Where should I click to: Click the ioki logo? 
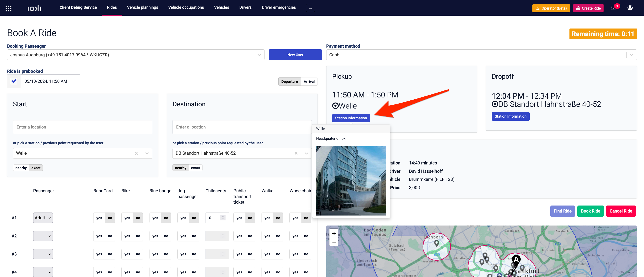34,9
